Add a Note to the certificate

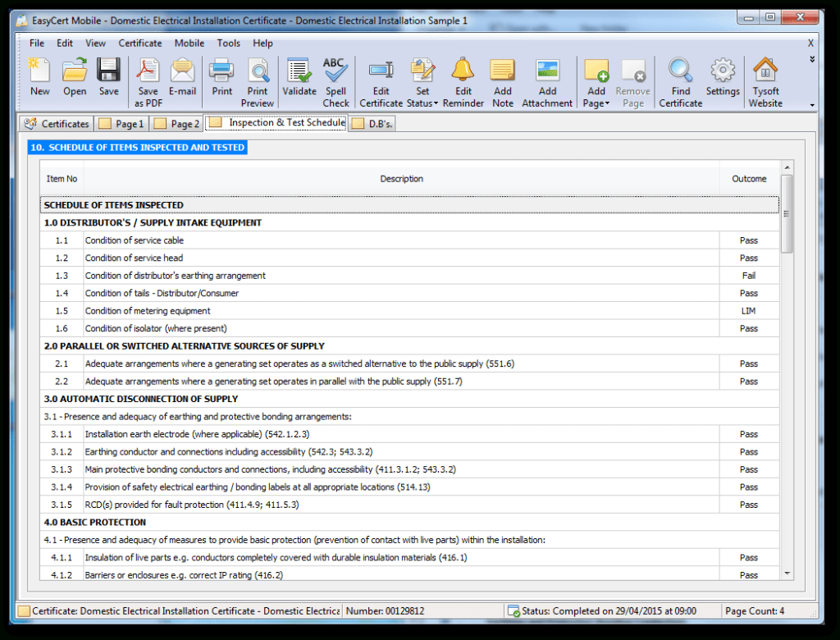502,78
